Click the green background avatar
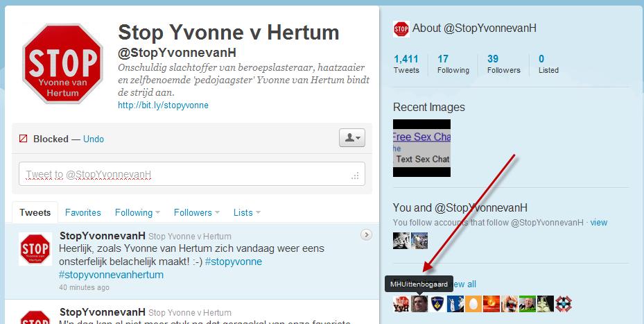 click(x=528, y=304)
